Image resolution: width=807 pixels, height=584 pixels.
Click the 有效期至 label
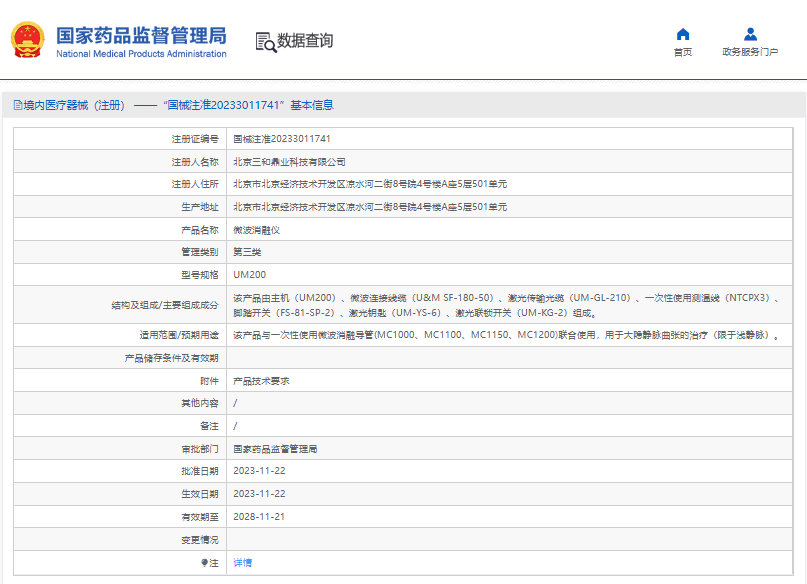click(x=200, y=517)
